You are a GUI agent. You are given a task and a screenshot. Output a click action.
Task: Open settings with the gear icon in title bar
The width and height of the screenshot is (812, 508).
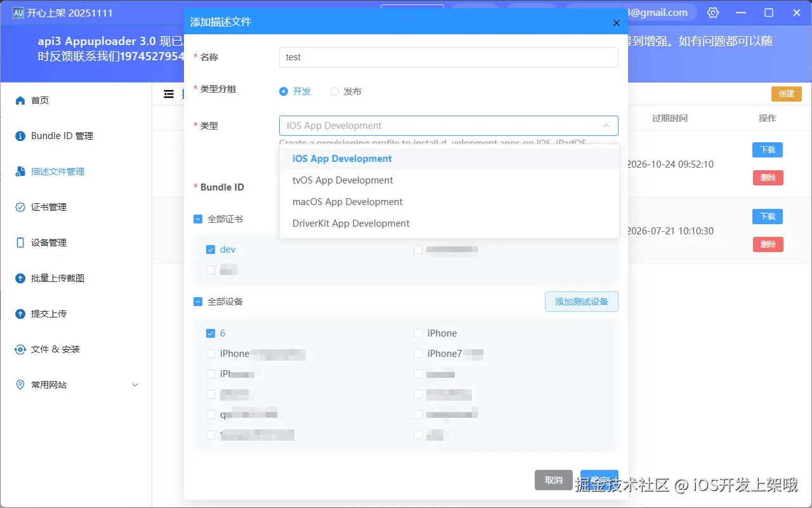tap(713, 13)
